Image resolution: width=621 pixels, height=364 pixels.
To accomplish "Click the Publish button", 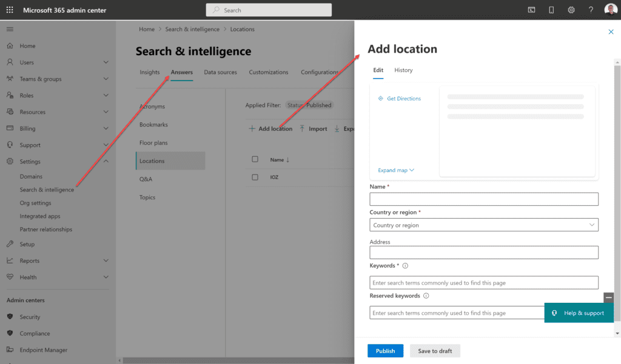I will [x=385, y=351].
